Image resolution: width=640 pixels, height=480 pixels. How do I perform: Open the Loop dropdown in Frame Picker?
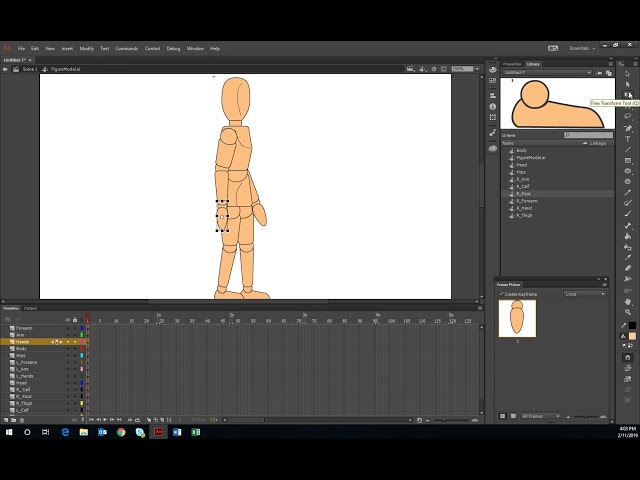585,294
